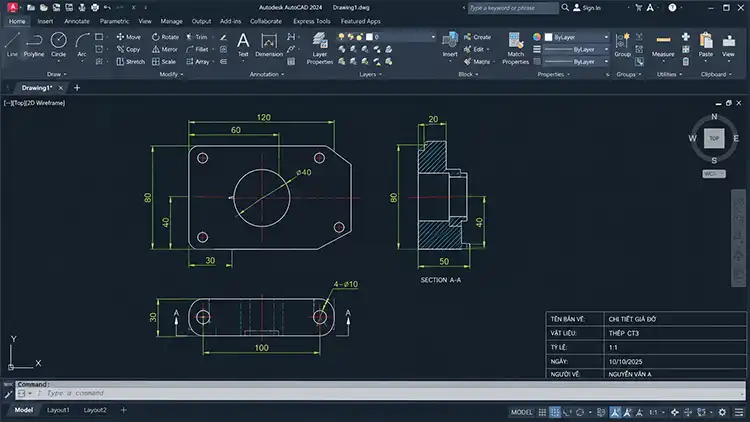The height and width of the screenshot is (422, 750).
Task: Click the transparency swatch in Properties panel
Action: [x=537, y=62]
